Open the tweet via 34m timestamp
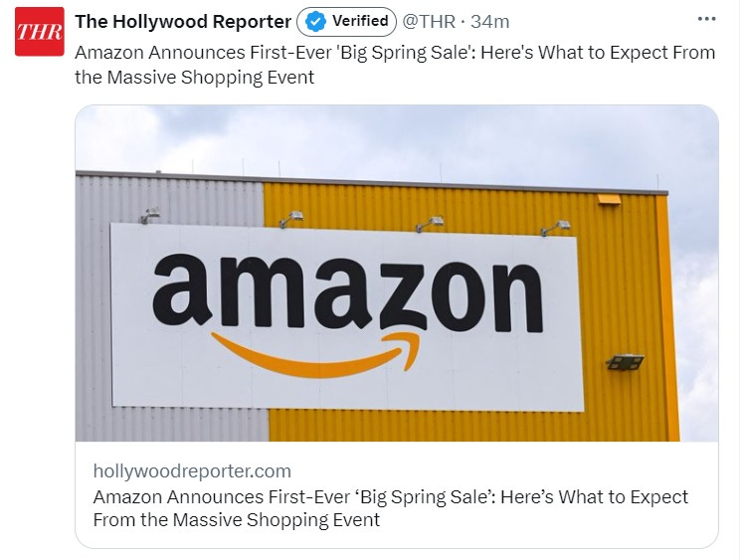 tap(489, 22)
